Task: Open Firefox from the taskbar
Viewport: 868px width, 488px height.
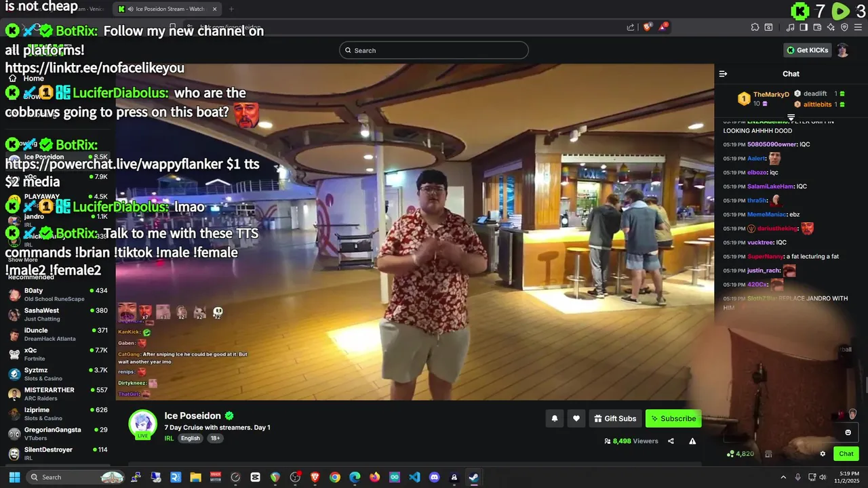Action: (375, 477)
